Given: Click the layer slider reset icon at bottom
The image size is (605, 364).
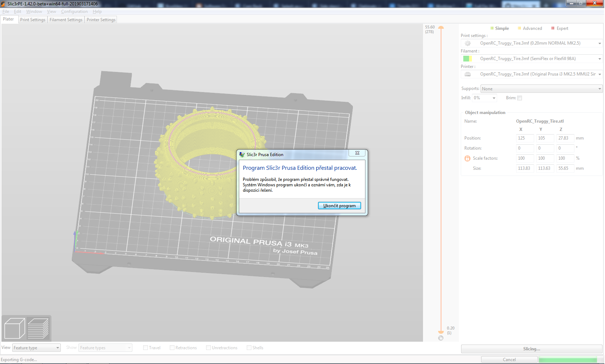Looking at the screenshot, I should click(441, 338).
